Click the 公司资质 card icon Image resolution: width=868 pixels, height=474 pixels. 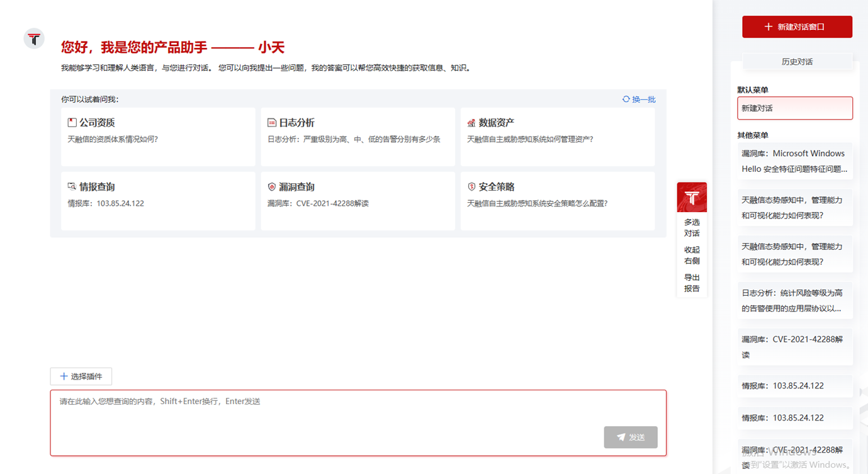click(72, 123)
